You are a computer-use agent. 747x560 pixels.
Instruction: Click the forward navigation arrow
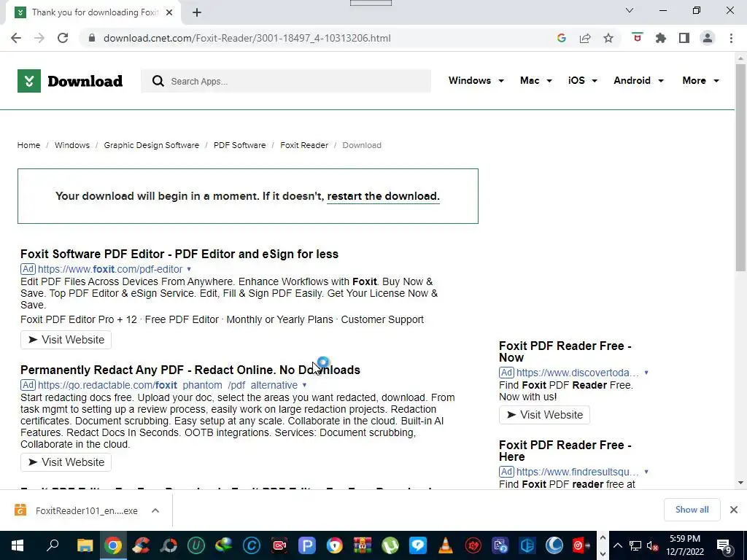(39, 38)
